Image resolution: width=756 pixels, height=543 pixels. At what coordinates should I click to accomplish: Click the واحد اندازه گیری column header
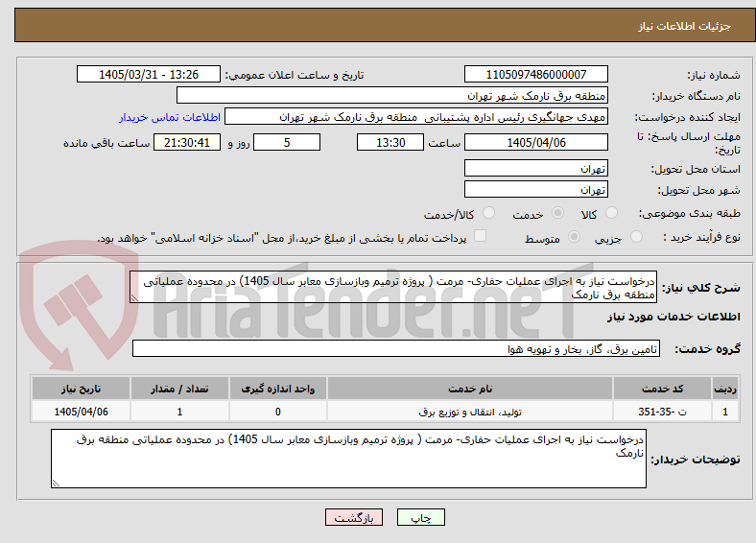pyautogui.click(x=278, y=389)
